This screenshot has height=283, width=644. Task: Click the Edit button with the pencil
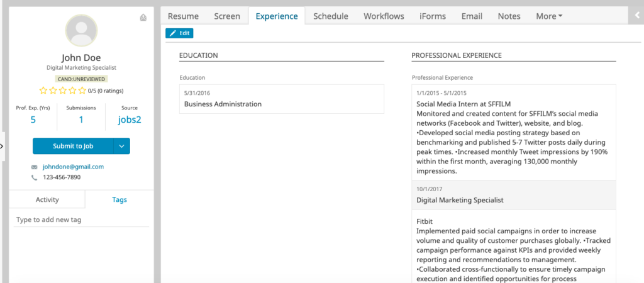pos(179,33)
